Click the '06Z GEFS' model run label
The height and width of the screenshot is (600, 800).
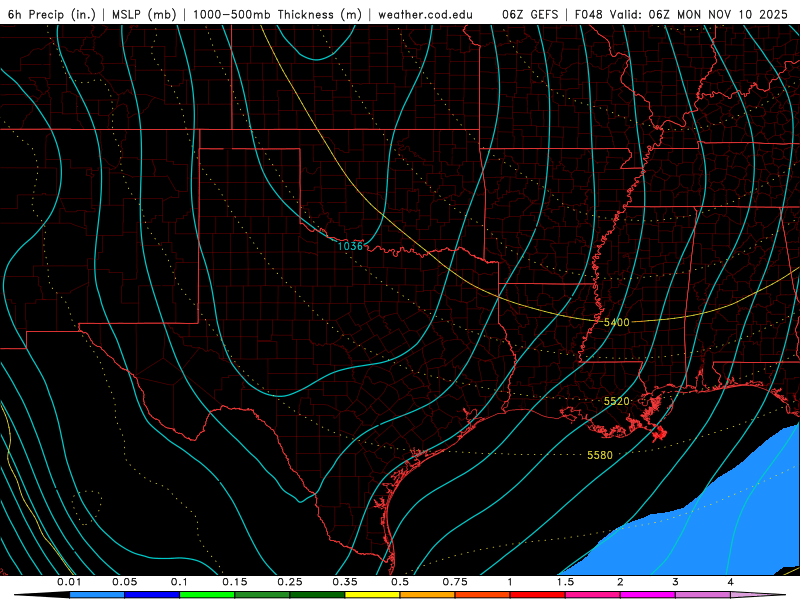(530, 14)
